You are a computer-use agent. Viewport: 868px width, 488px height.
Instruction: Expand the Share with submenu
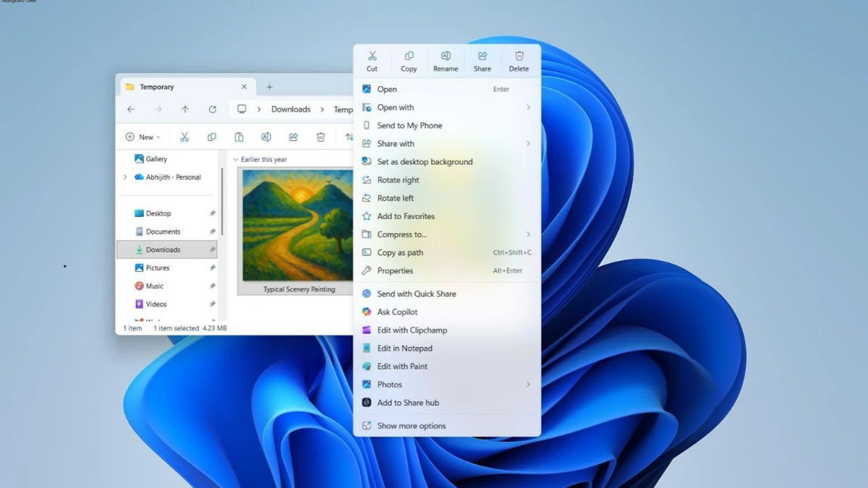pos(447,143)
